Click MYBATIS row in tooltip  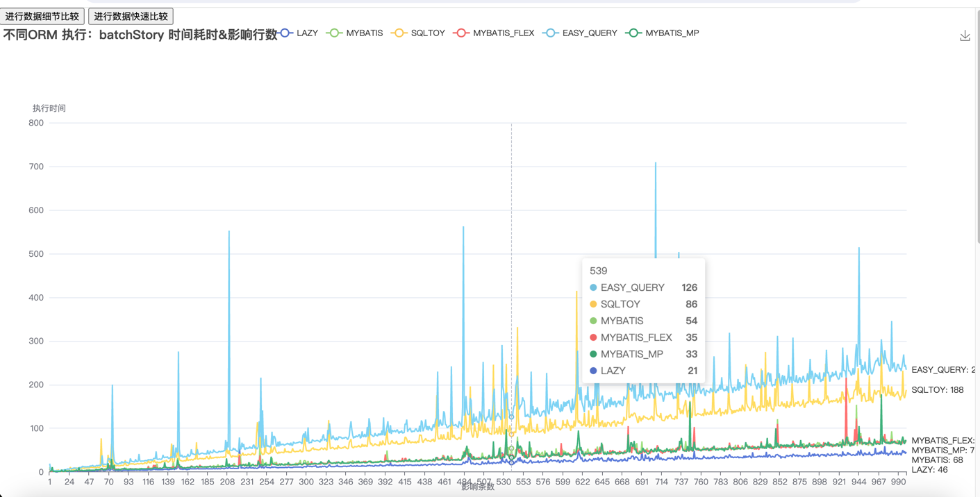643,321
